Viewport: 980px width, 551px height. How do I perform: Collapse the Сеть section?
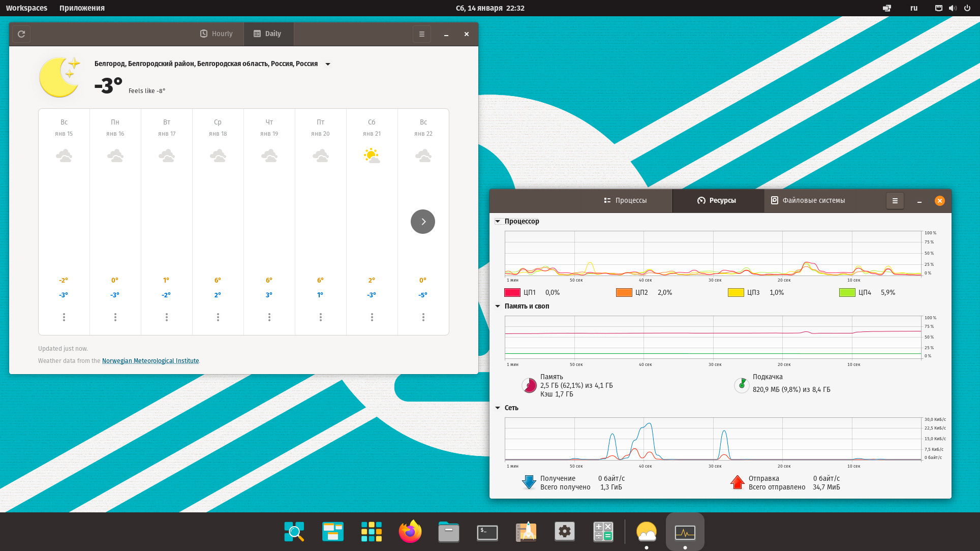point(498,408)
